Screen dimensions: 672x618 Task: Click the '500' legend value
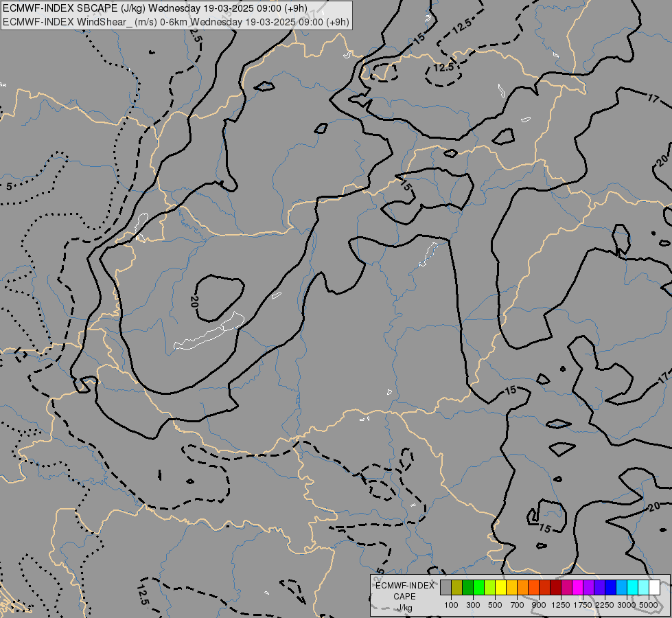pos(495,605)
